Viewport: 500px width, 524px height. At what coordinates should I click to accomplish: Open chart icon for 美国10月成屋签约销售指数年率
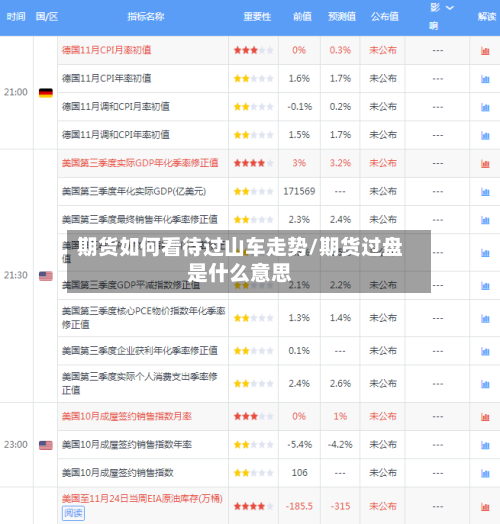[485, 445]
